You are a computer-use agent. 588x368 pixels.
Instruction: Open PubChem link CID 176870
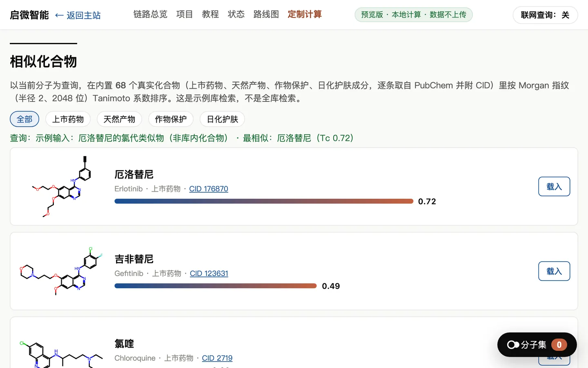pyautogui.click(x=209, y=189)
